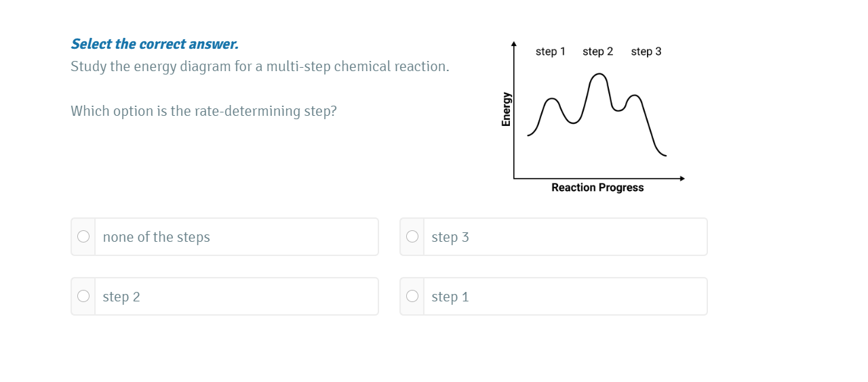Click the "Select the correct answer." heading
Screen dimensions: 868x382
click(155, 44)
